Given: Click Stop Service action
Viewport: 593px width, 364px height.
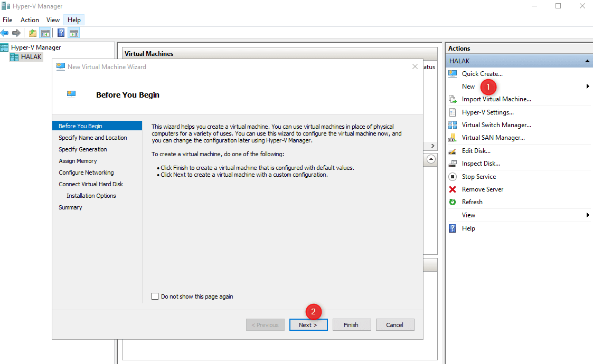Looking at the screenshot, I should coord(479,177).
